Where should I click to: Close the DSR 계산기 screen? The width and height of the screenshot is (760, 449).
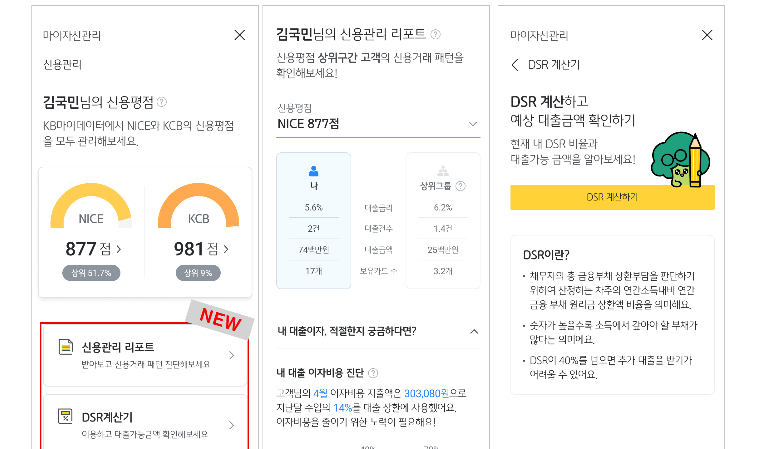(x=707, y=35)
